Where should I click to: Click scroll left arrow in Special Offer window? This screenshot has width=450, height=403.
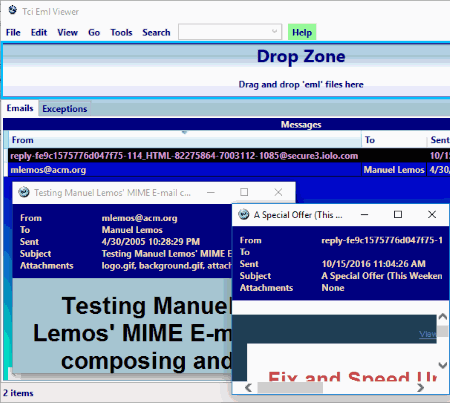coord(248,388)
